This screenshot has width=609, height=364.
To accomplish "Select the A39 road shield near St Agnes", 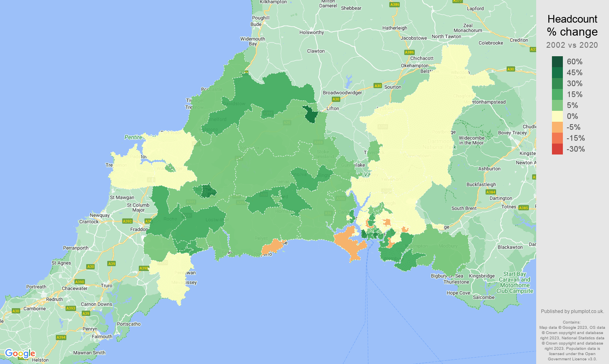I will (x=112, y=263).
